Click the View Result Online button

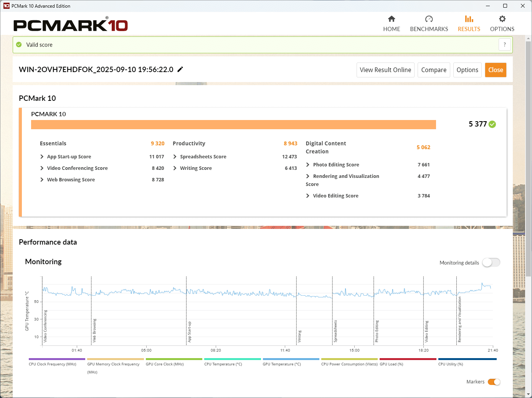click(385, 70)
